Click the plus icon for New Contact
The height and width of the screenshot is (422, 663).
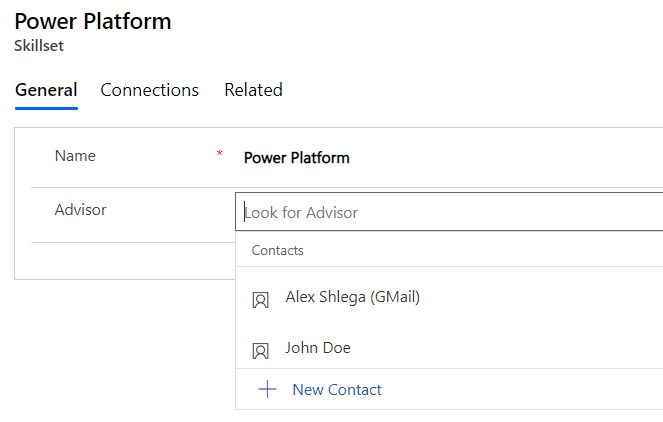point(267,389)
